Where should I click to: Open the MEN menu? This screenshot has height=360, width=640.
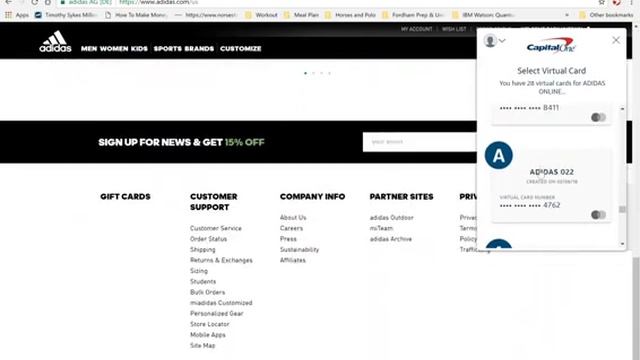click(x=89, y=49)
